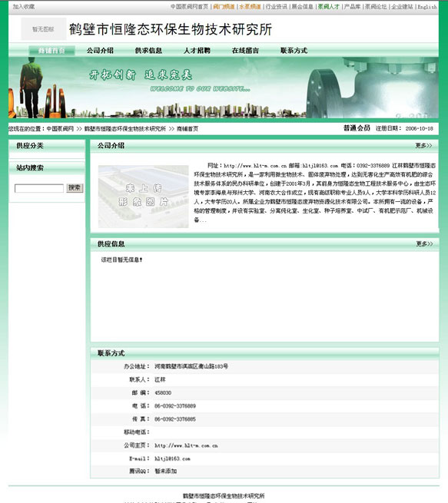Open 更多>> in 供应信息 section
Image resolution: width=448 pixels, height=503 pixels.
(424, 243)
